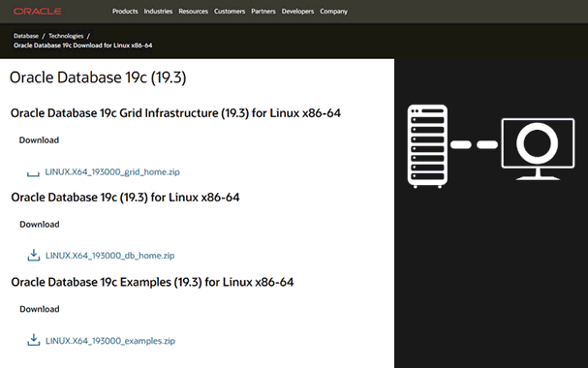This screenshot has height=368, width=588.
Task: Click the Oracle Database 19c (19.3) heading
Action: tap(98, 77)
